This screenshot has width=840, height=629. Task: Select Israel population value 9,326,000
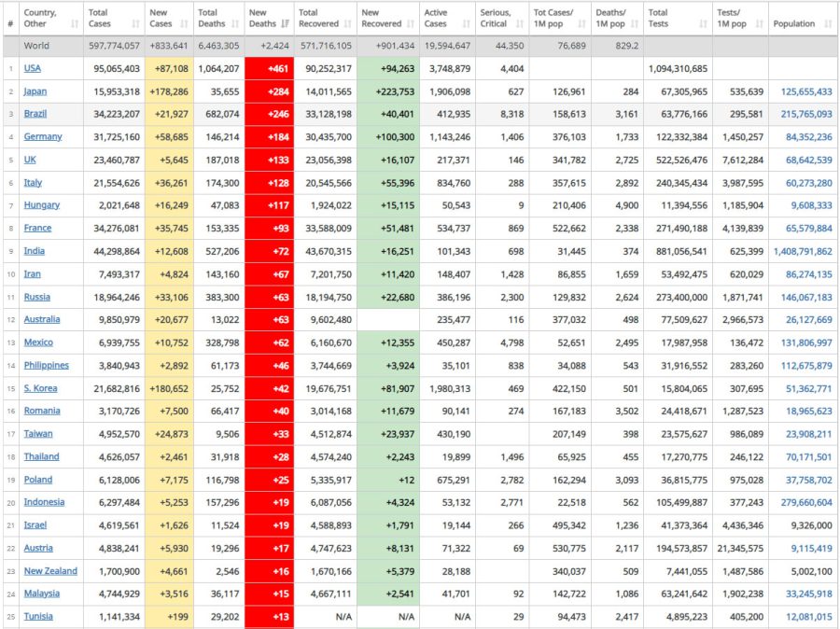(x=811, y=525)
